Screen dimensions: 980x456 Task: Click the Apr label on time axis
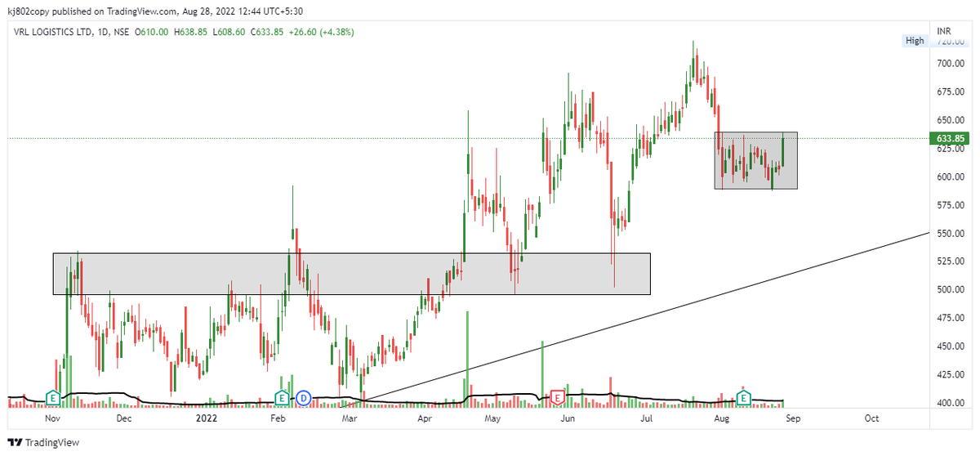(425, 418)
